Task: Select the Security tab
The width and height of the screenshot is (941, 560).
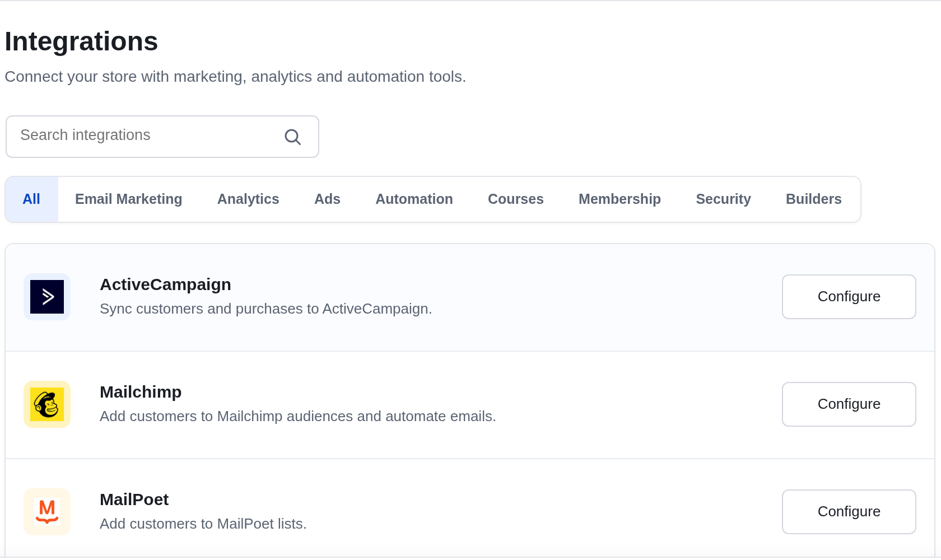Action: [723, 199]
